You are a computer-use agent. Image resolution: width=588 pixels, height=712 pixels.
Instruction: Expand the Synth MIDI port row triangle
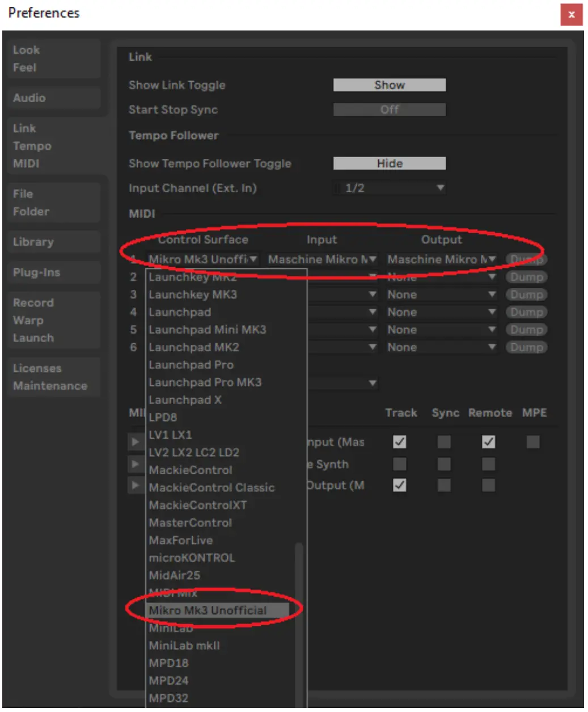pos(135,465)
